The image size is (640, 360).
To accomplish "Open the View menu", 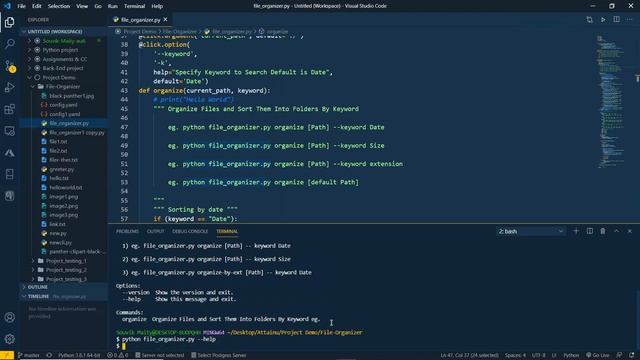I will 82,6.
